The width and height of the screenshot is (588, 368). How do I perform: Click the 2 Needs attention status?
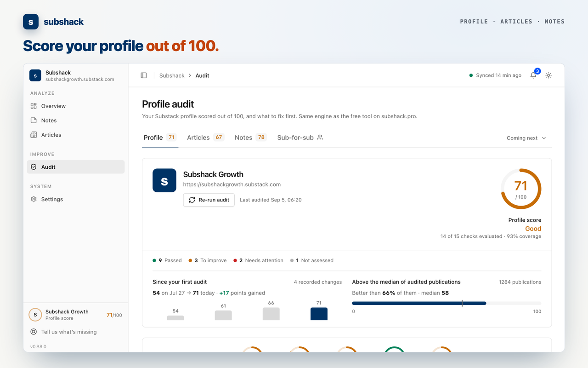[258, 260]
